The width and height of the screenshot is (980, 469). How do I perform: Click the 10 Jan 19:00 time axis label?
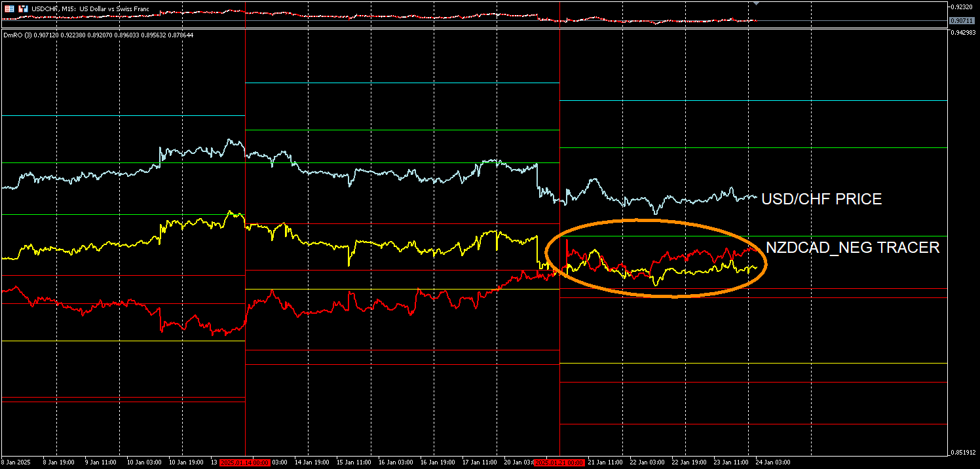click(186, 462)
